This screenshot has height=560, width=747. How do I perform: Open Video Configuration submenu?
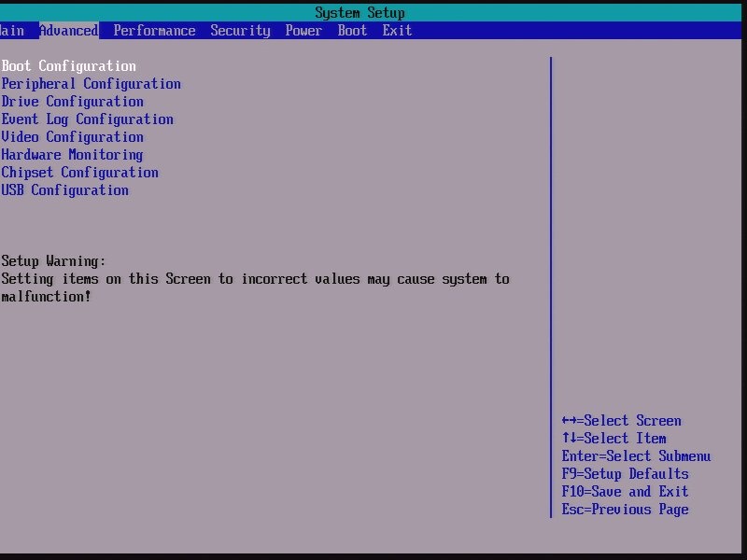(72, 136)
